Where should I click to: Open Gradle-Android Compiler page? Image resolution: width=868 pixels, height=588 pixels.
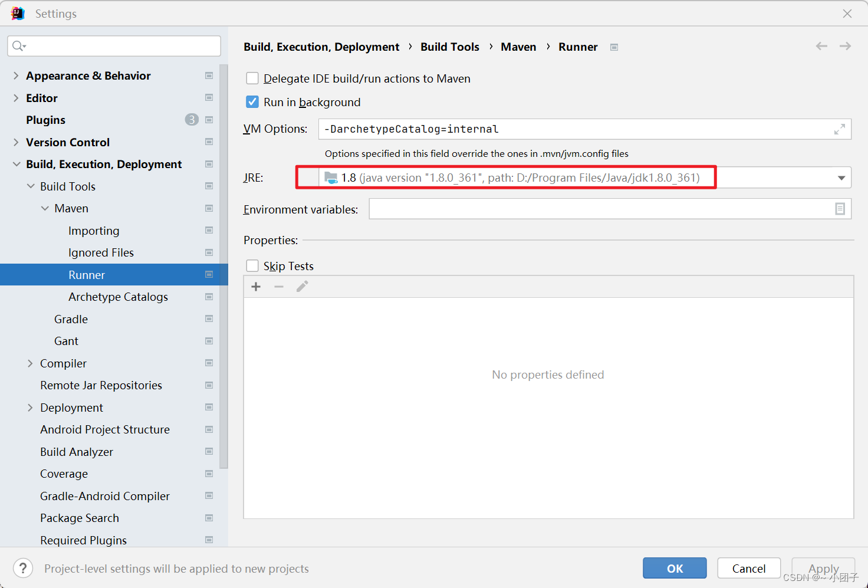click(105, 496)
